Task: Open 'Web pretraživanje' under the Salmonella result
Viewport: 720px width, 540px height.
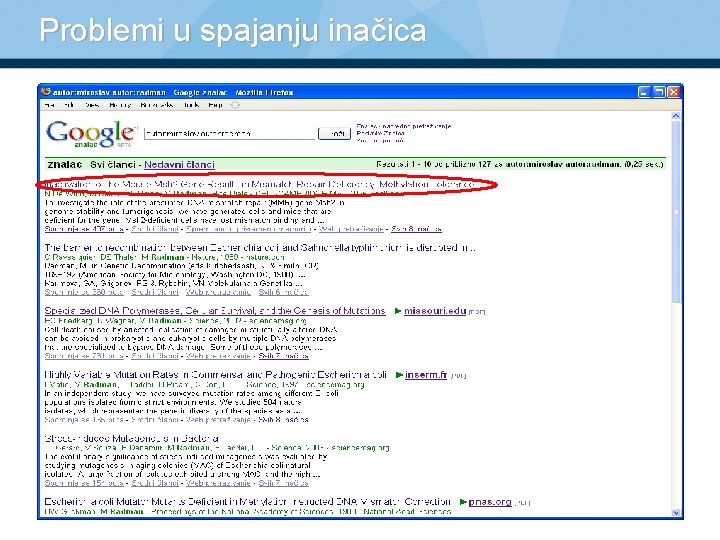Action: (218, 292)
